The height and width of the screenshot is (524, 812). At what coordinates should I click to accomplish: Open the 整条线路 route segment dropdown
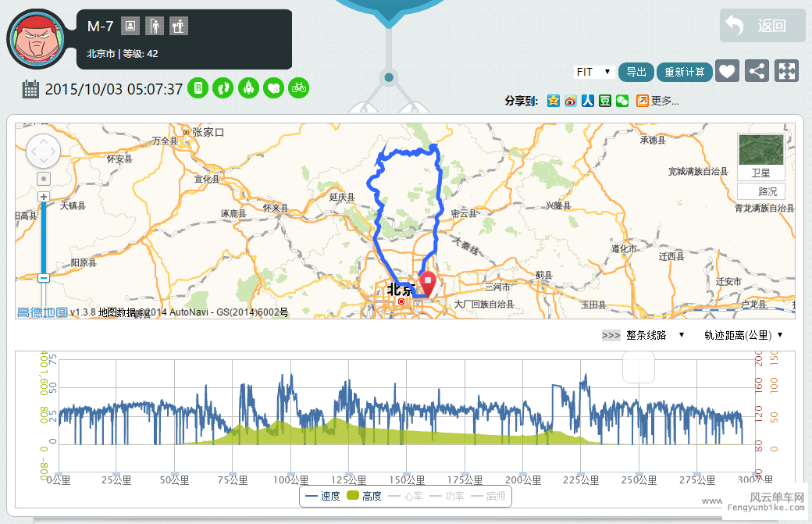[654, 335]
